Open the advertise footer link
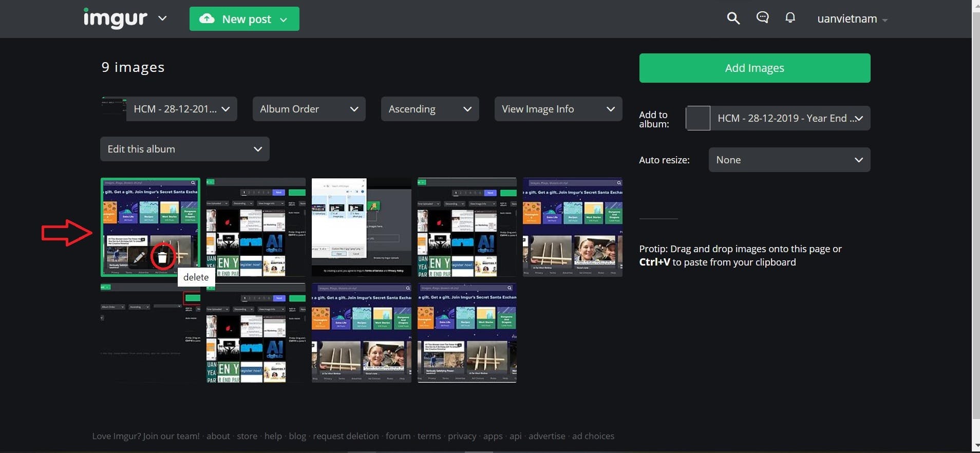This screenshot has width=980, height=453. point(547,436)
